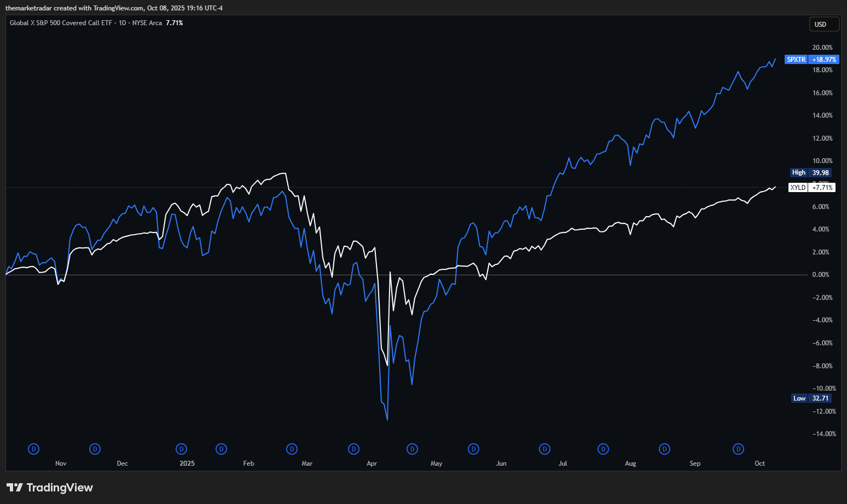Click the dividend marker below February
This screenshot has height=504, width=847.
(221, 449)
